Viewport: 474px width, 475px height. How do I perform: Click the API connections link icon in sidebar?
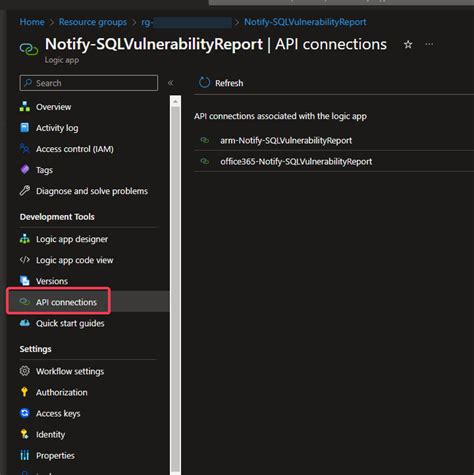pyautogui.click(x=25, y=302)
